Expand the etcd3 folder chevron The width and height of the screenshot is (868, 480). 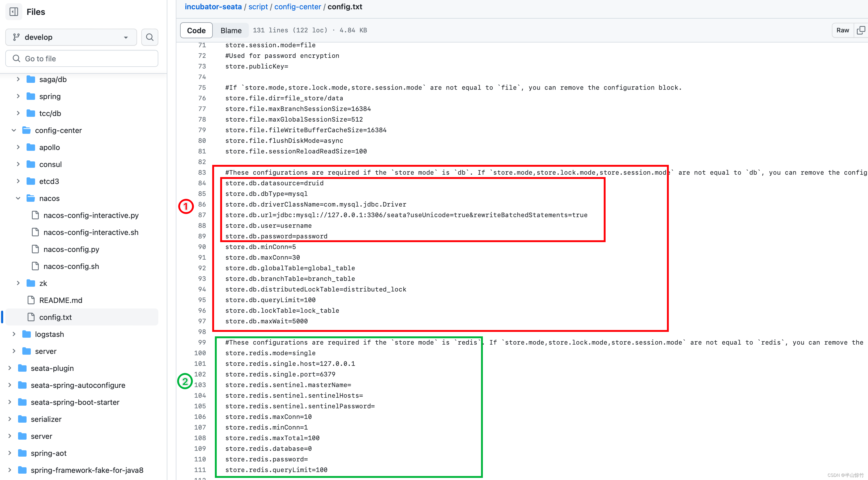18,181
